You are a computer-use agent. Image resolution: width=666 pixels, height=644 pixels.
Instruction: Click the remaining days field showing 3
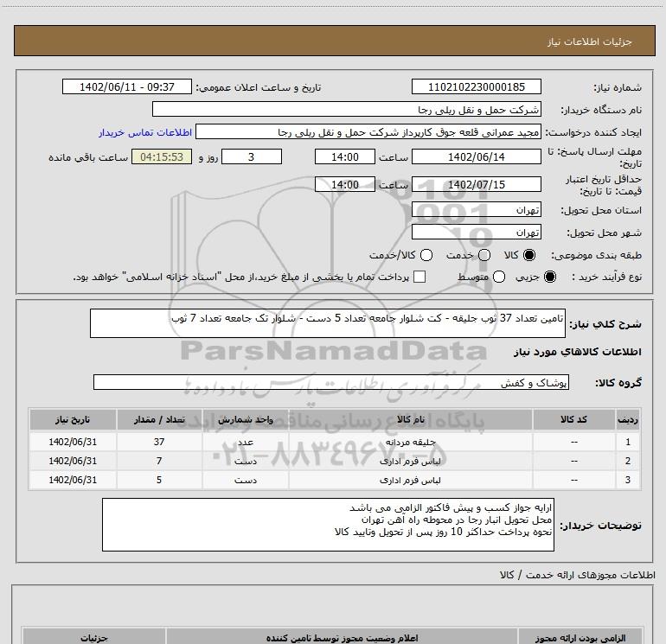pyautogui.click(x=252, y=156)
